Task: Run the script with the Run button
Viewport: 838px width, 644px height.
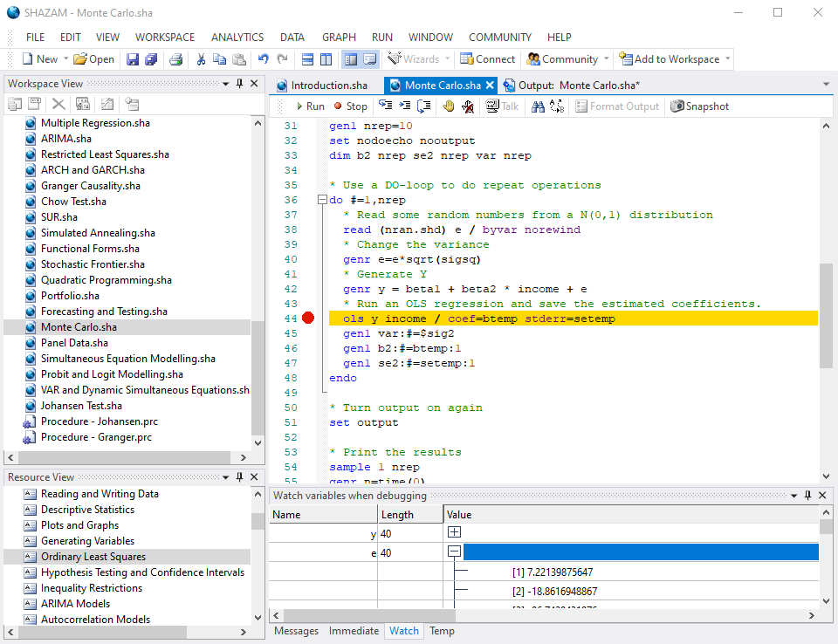Action: coord(310,106)
